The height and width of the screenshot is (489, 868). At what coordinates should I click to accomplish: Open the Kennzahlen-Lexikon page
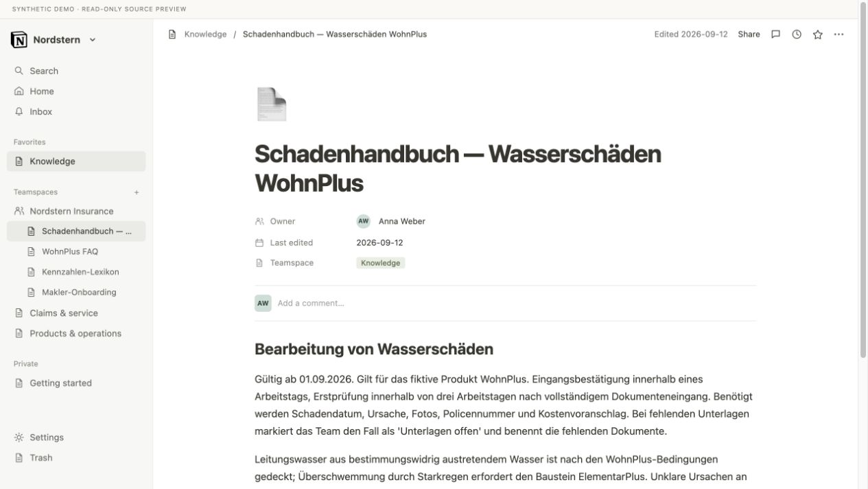coord(76,272)
